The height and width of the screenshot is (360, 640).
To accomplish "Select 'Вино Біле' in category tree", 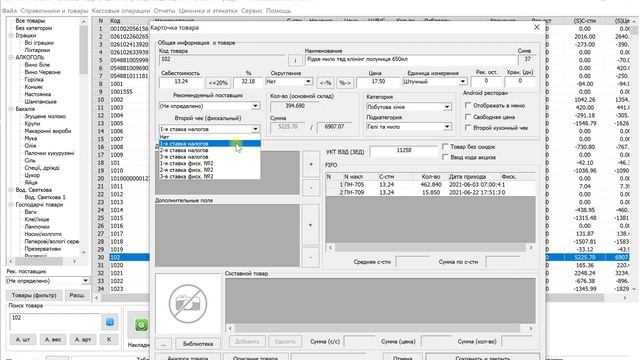I will (x=37, y=65).
